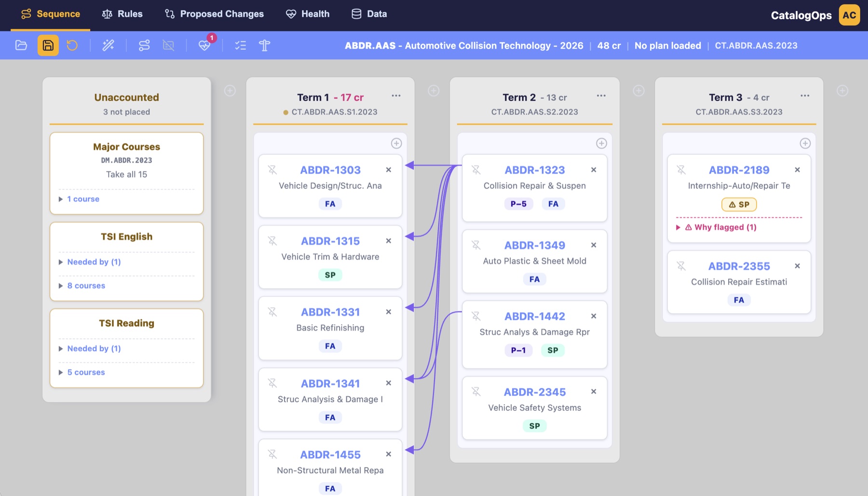The height and width of the screenshot is (496, 868).
Task: Expand 5 courses under TSI Reading
Action: point(82,372)
